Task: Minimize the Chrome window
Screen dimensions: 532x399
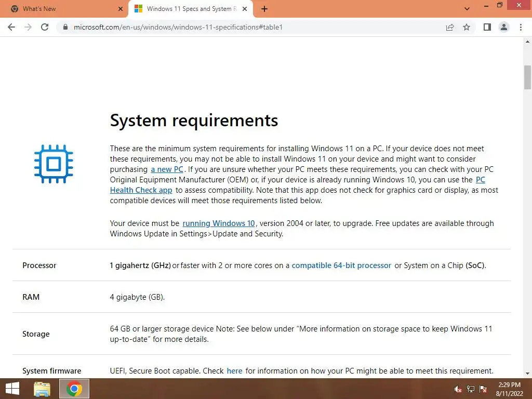Action: [x=486, y=6]
